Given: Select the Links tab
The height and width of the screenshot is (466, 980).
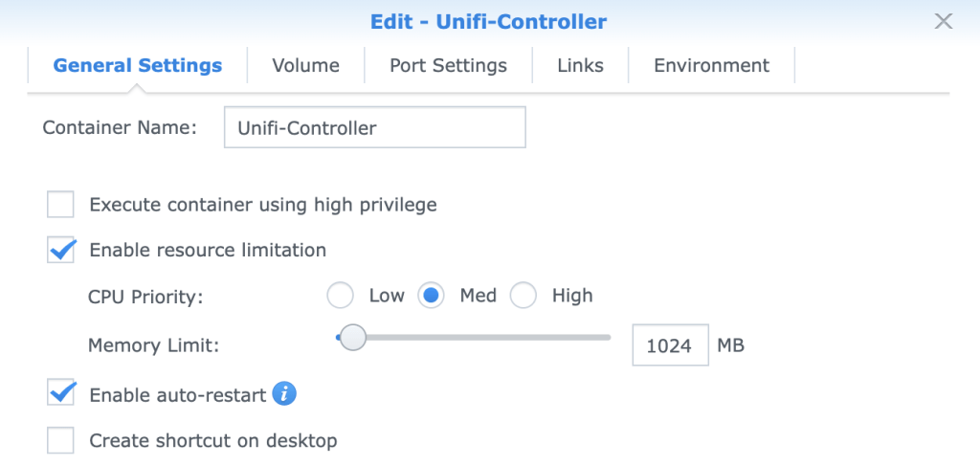Looking at the screenshot, I should [x=580, y=66].
